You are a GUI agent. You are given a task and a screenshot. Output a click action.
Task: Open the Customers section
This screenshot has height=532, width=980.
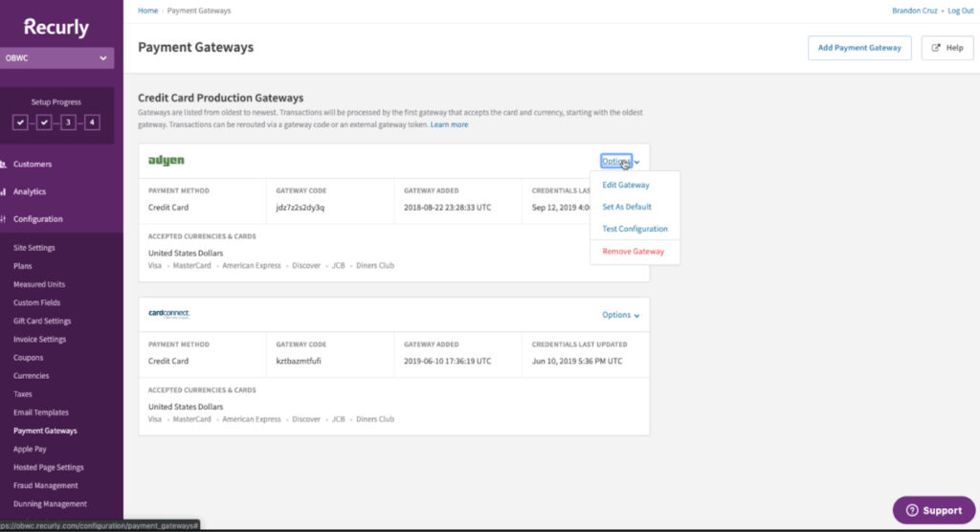(x=33, y=165)
